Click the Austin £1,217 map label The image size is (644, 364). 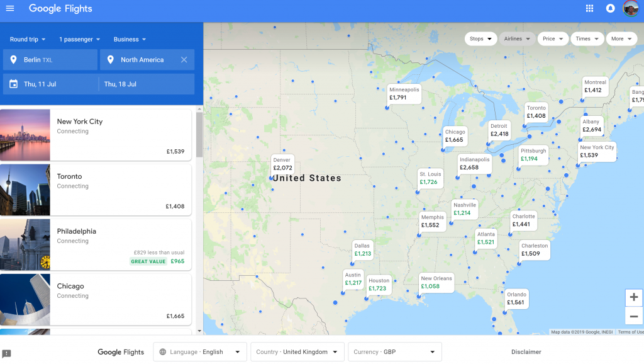[x=353, y=279]
